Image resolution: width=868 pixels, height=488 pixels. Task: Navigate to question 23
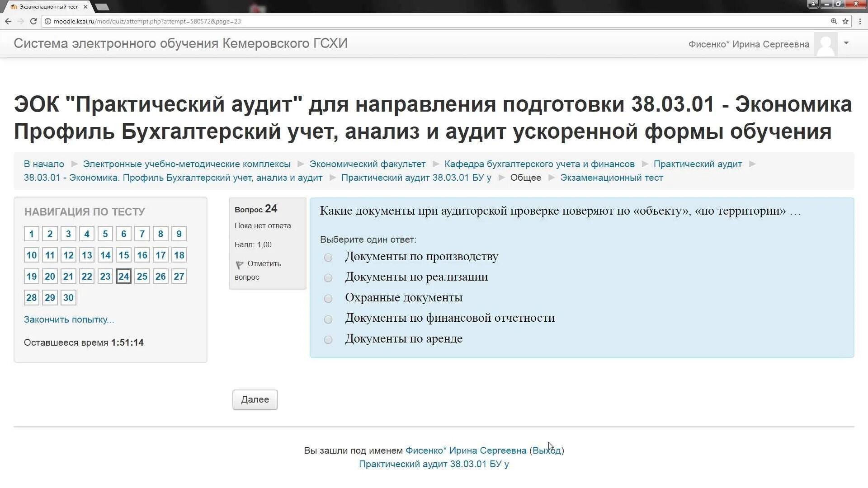(x=105, y=276)
